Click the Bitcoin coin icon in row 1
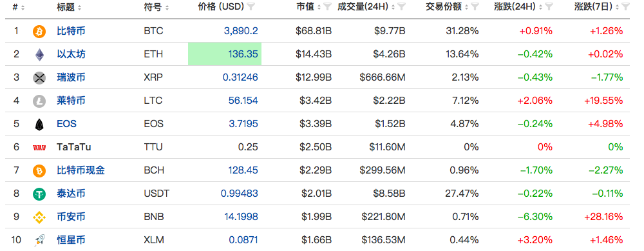Viewport: 644px width, 251px height. (39, 31)
